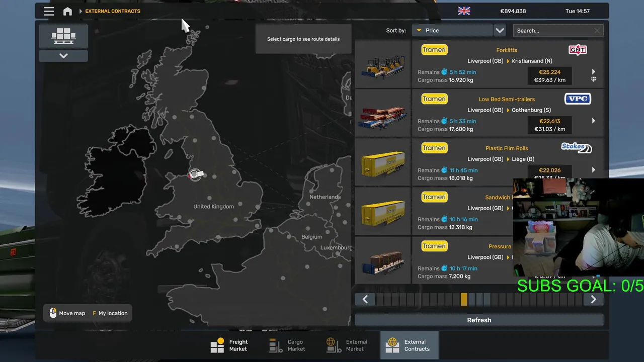Click the Trameri badge on Sandwich row
644x362 pixels.
pos(434,197)
